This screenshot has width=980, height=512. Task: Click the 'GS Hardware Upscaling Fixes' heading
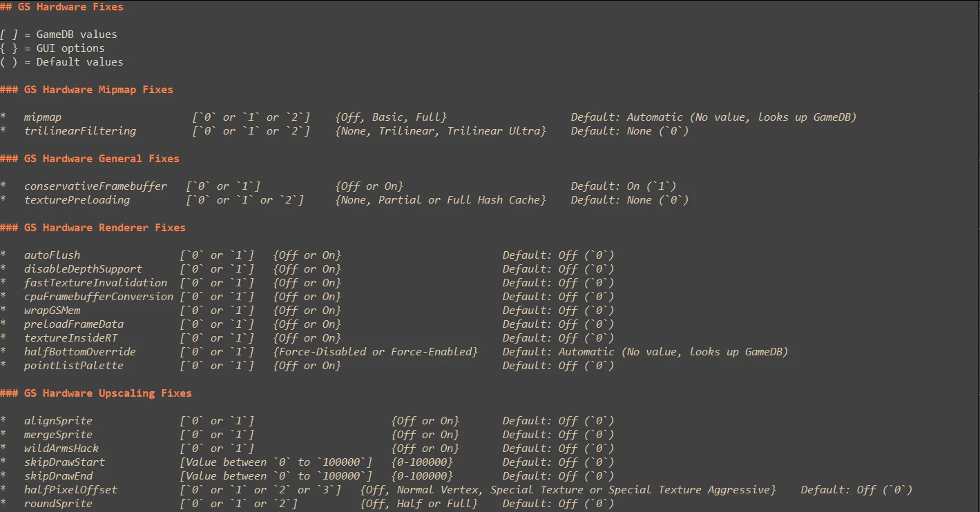click(108, 393)
